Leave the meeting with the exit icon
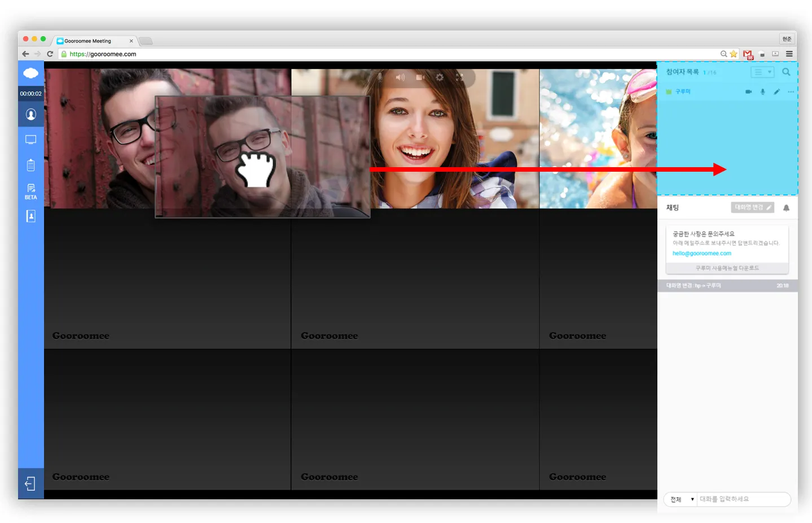The image size is (812, 523). tap(30, 483)
